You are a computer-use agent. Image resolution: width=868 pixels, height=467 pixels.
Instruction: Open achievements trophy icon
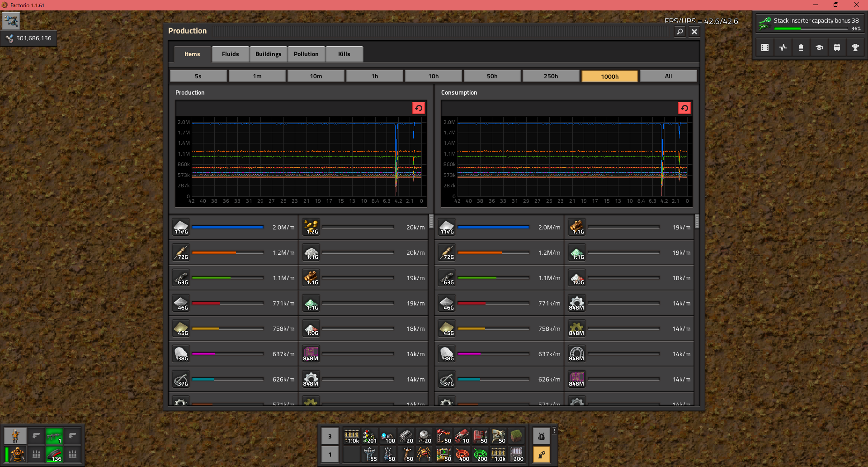pyautogui.click(x=855, y=48)
